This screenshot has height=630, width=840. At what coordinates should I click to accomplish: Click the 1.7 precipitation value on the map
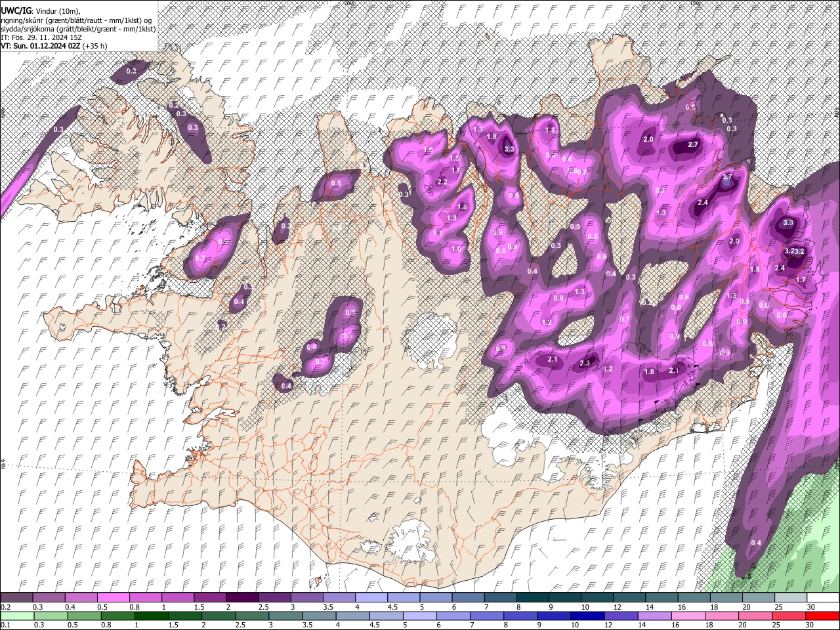tap(801, 280)
